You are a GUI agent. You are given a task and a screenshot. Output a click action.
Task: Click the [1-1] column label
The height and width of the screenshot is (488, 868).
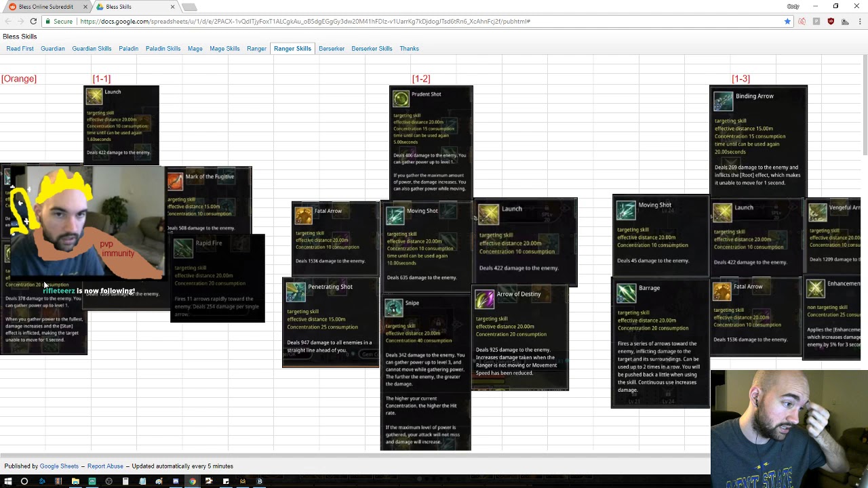pos(102,79)
